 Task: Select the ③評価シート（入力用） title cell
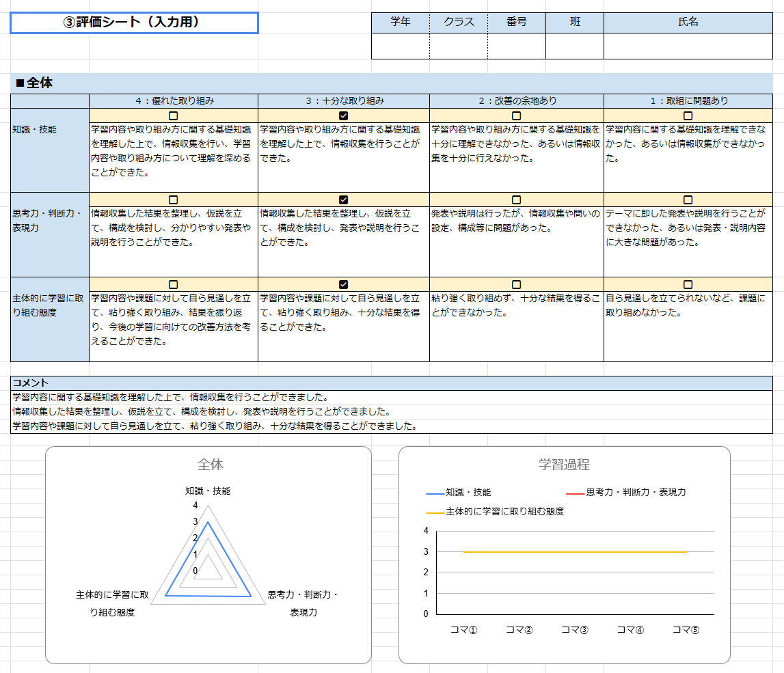point(134,23)
